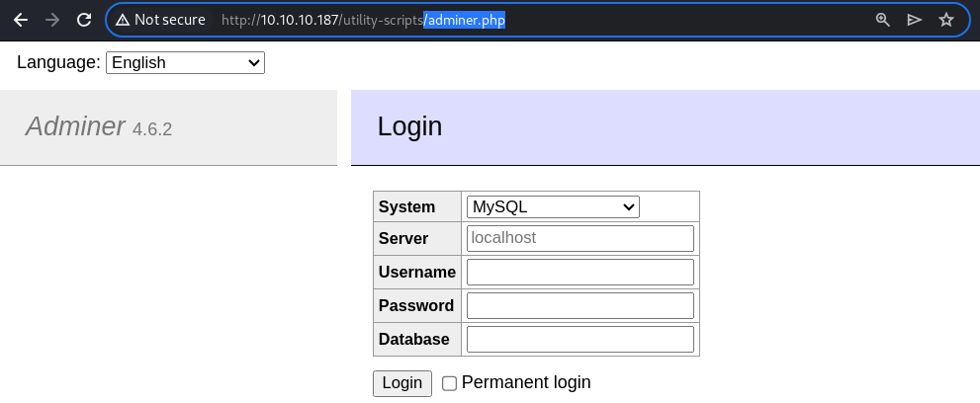The height and width of the screenshot is (403, 980).
Task: Click the Permanent login label text
Action: 526,382
